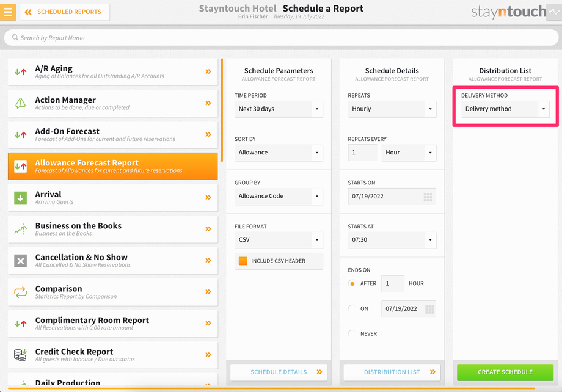Screen dimensions: 562x392
Task: Open the Ends On date calendar icon
Action: point(429,309)
